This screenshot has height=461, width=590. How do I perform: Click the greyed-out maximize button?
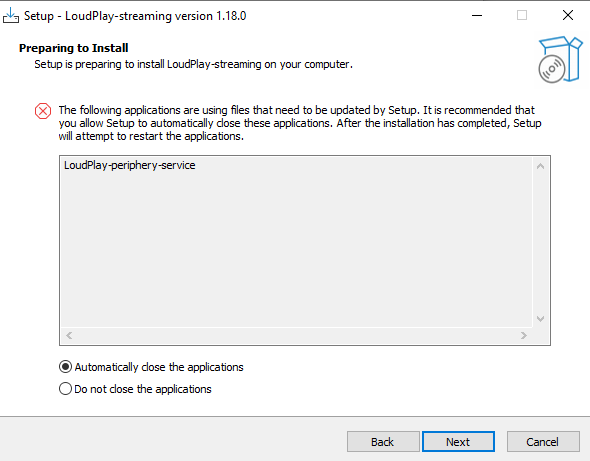(522, 15)
